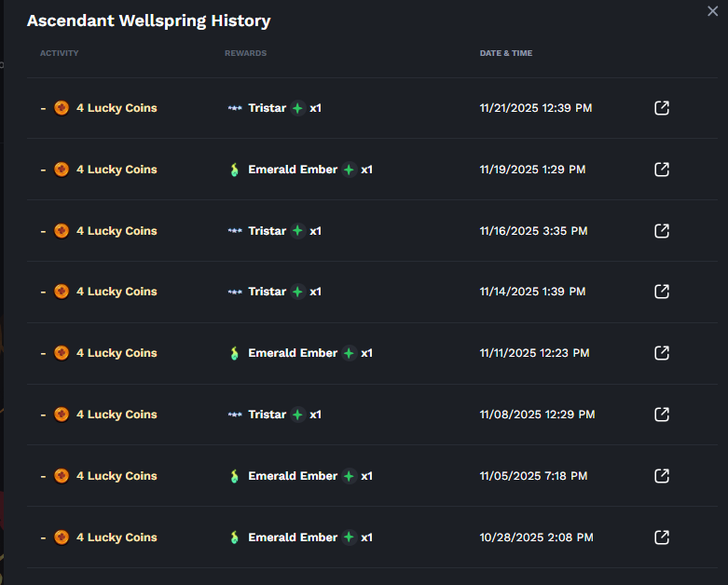Click Tristar reward name in 11/08/2025 row
This screenshot has width=728, height=585.
(x=267, y=415)
